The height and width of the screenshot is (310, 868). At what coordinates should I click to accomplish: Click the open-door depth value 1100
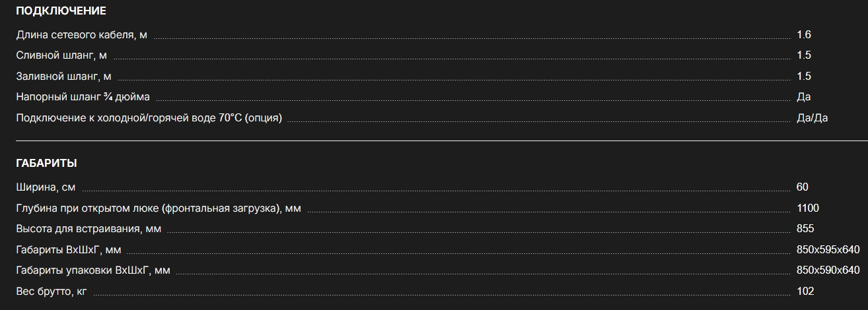point(808,208)
